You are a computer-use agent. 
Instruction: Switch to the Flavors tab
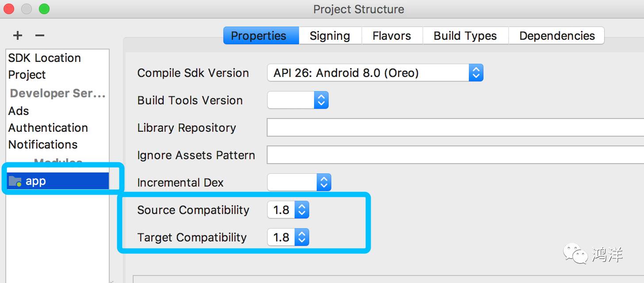tap(391, 36)
